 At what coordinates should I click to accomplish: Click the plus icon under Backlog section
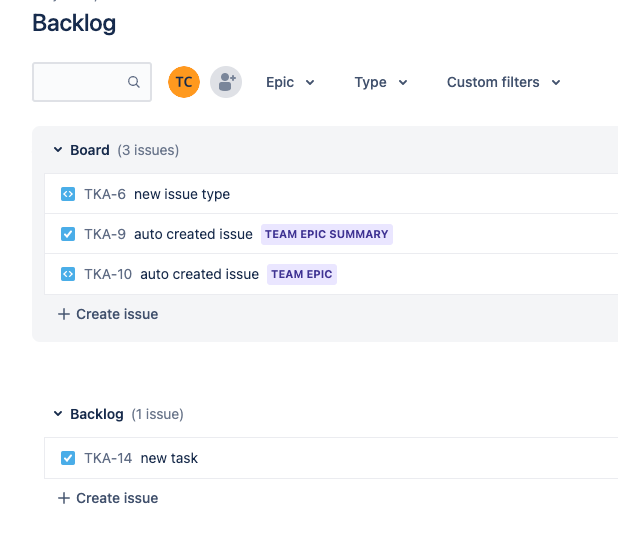click(64, 498)
